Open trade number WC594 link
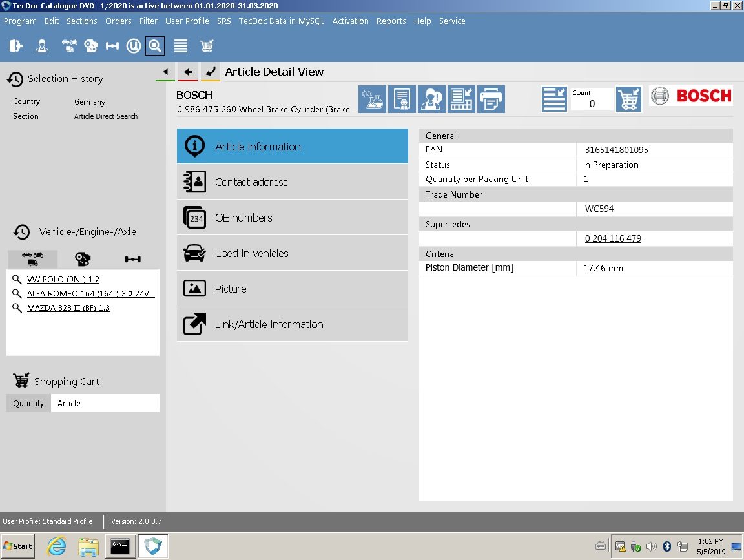744x560 pixels. (599, 209)
